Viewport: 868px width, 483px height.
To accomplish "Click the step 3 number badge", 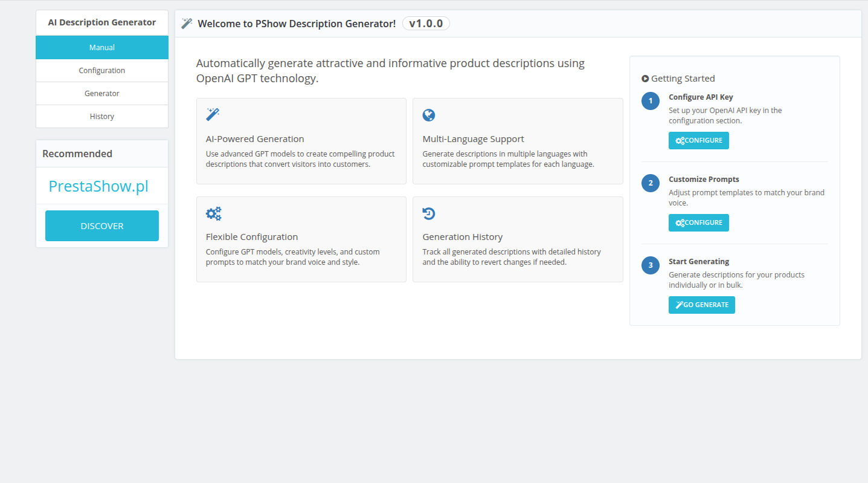I will point(651,265).
